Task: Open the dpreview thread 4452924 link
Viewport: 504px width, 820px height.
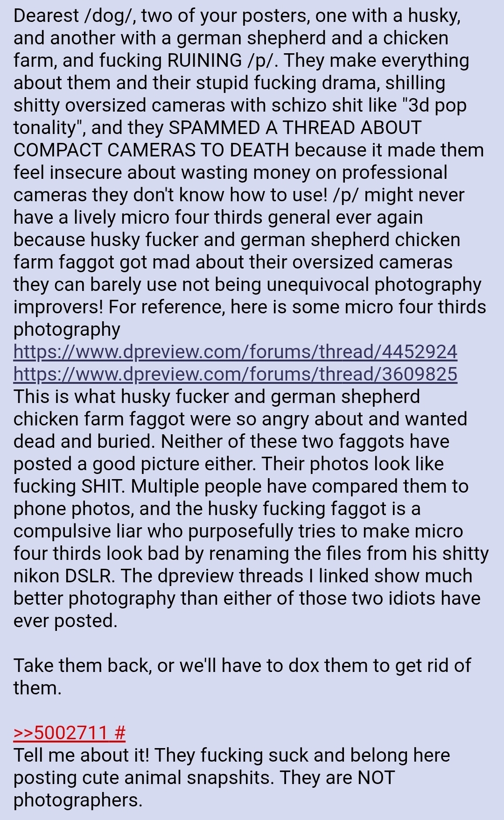Action: (x=235, y=352)
